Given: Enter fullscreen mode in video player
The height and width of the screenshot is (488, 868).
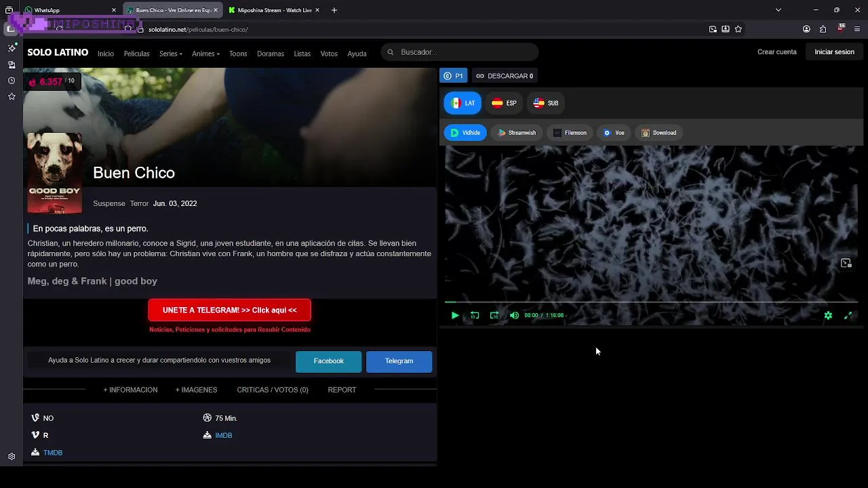Looking at the screenshot, I should pyautogui.click(x=848, y=315).
